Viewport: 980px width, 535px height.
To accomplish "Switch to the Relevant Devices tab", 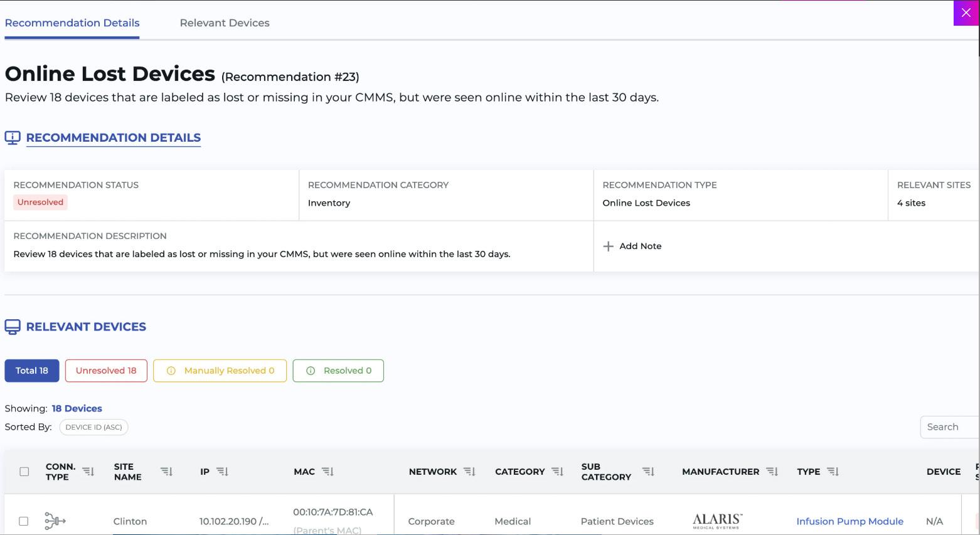I will (225, 23).
